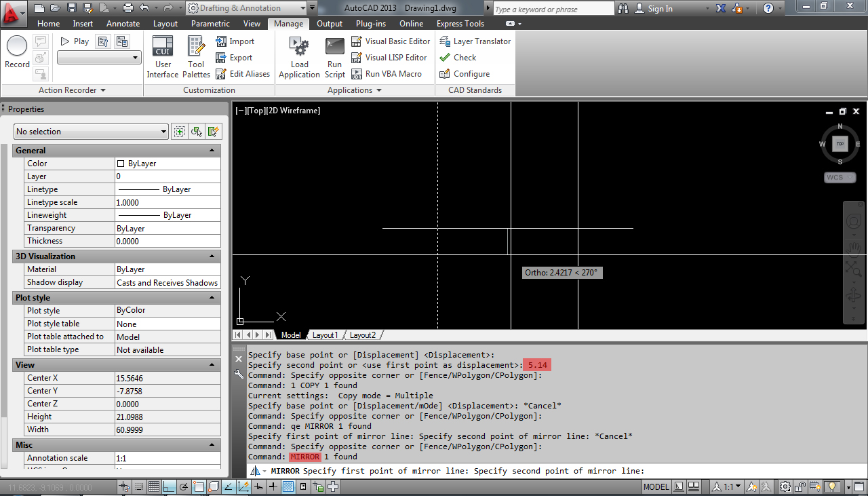Open the Workspace Switching gear in status bar
Viewport: 868px width, 496px height.
pos(785,487)
